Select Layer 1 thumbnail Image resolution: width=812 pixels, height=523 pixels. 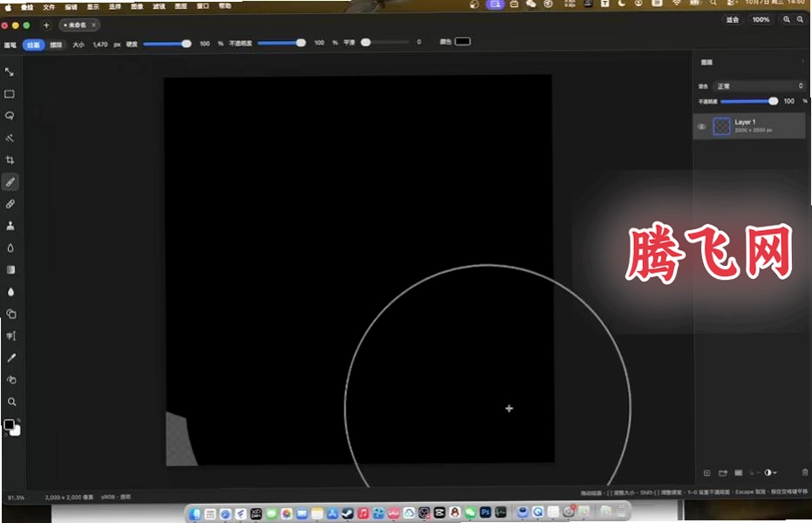pos(721,126)
